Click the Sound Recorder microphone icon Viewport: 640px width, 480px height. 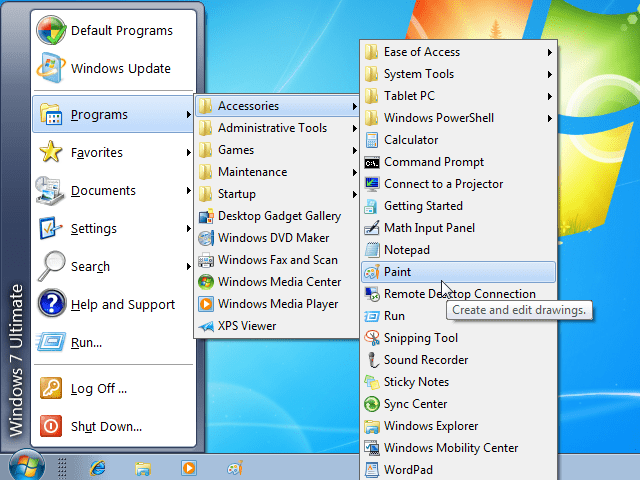point(371,360)
